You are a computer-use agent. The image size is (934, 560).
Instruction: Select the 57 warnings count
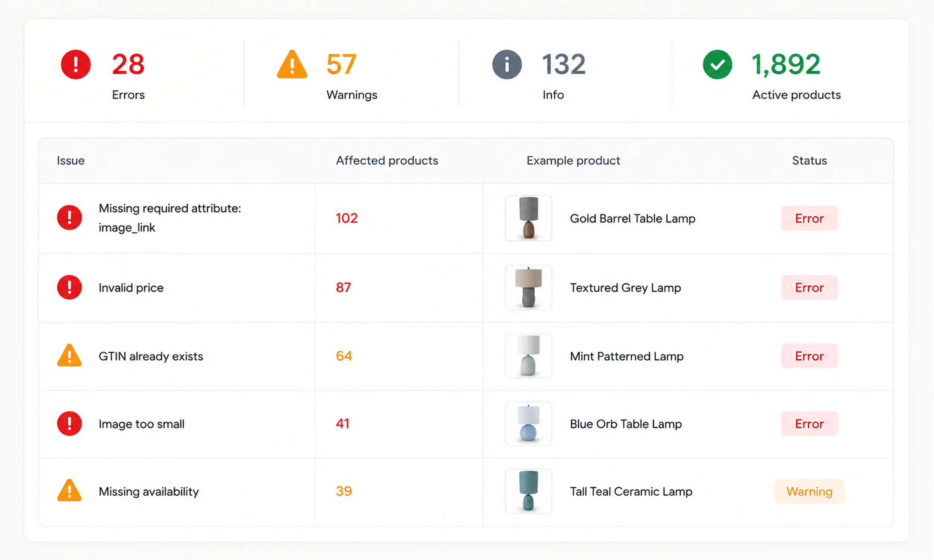(x=341, y=64)
